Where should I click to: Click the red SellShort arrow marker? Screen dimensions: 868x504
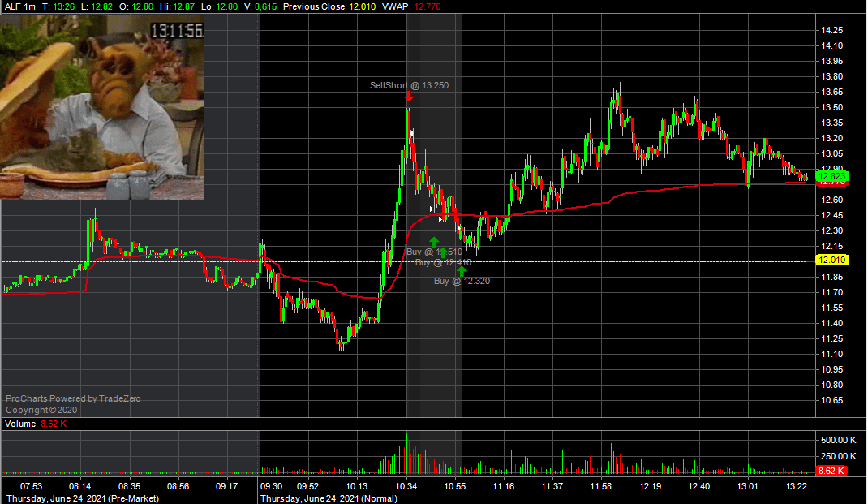[409, 97]
